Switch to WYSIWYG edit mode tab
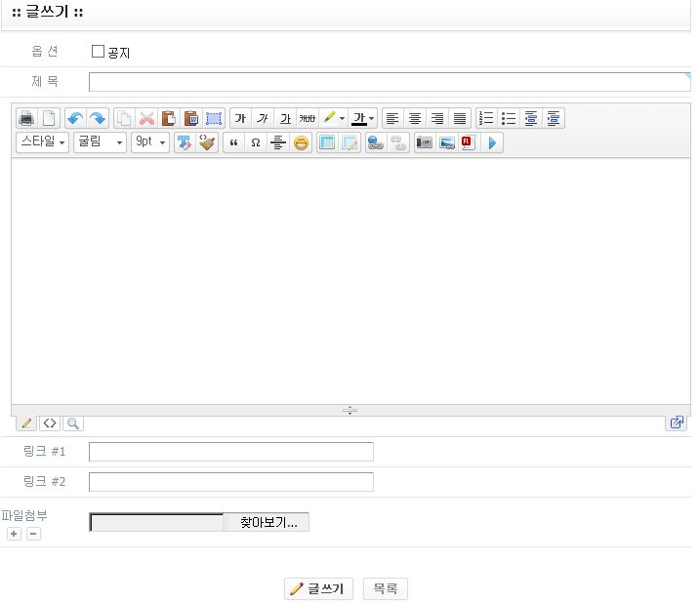The image size is (700, 603). tap(26, 422)
